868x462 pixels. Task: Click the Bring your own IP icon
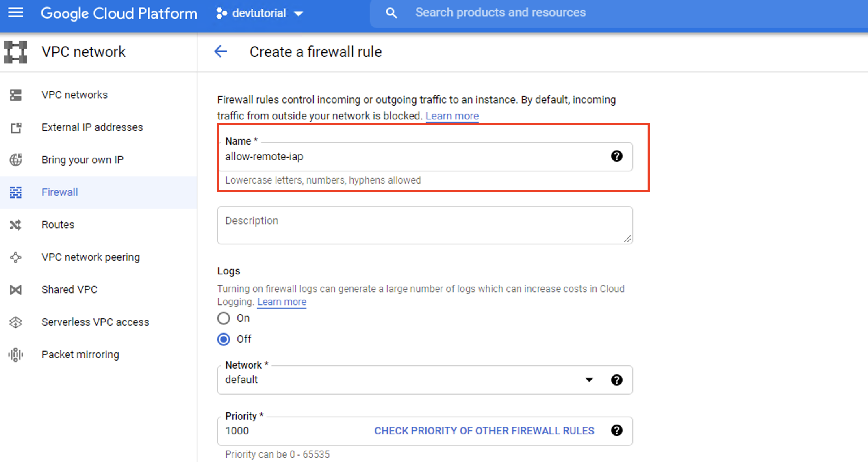(15, 160)
